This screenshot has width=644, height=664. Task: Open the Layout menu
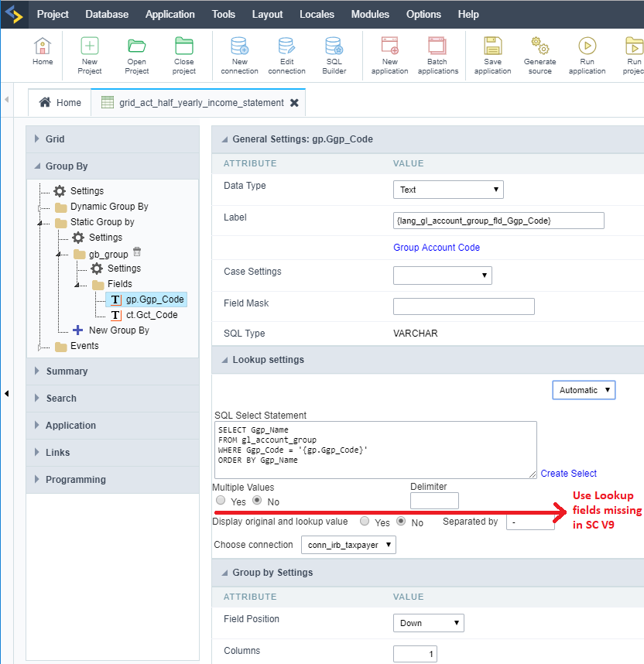point(267,15)
